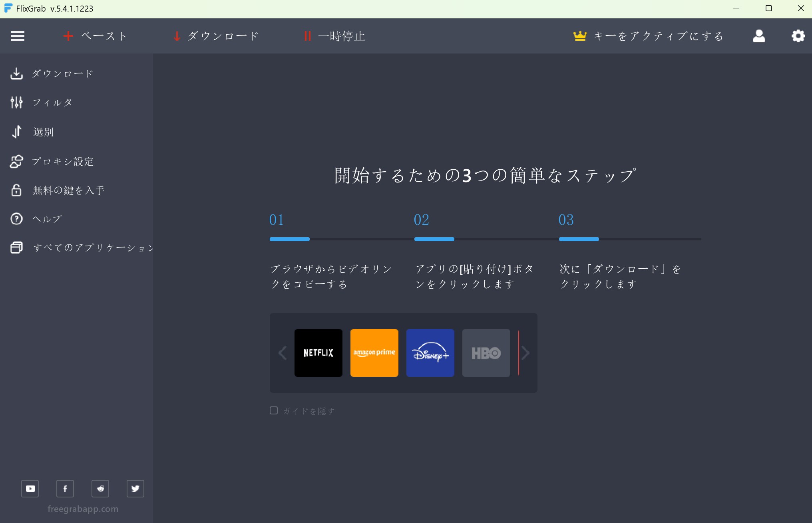Show next services with the right chevron

(525, 353)
